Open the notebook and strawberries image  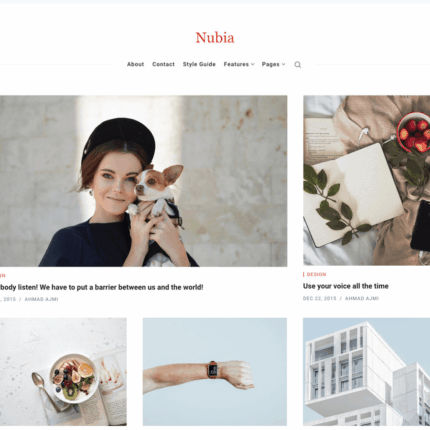click(366, 180)
